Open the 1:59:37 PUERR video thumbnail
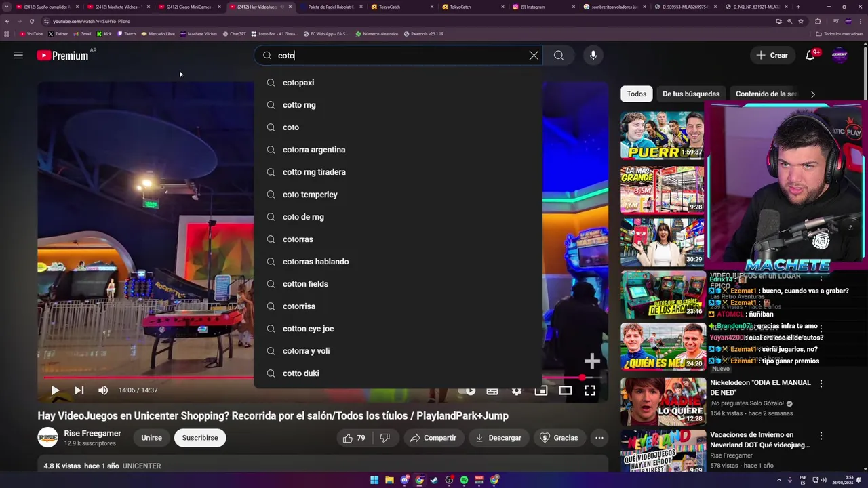Image resolution: width=868 pixels, height=488 pixels. pyautogui.click(x=663, y=135)
